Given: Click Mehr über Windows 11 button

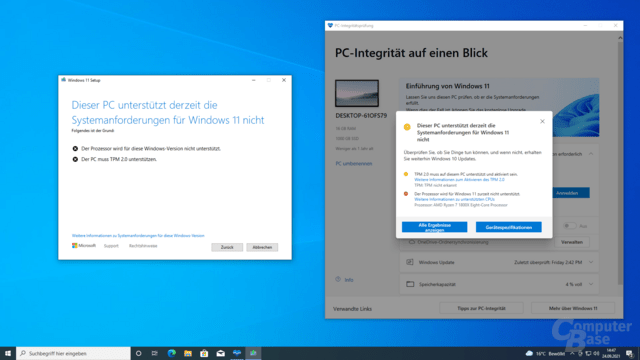Looking at the screenshot, I should tap(573, 308).
